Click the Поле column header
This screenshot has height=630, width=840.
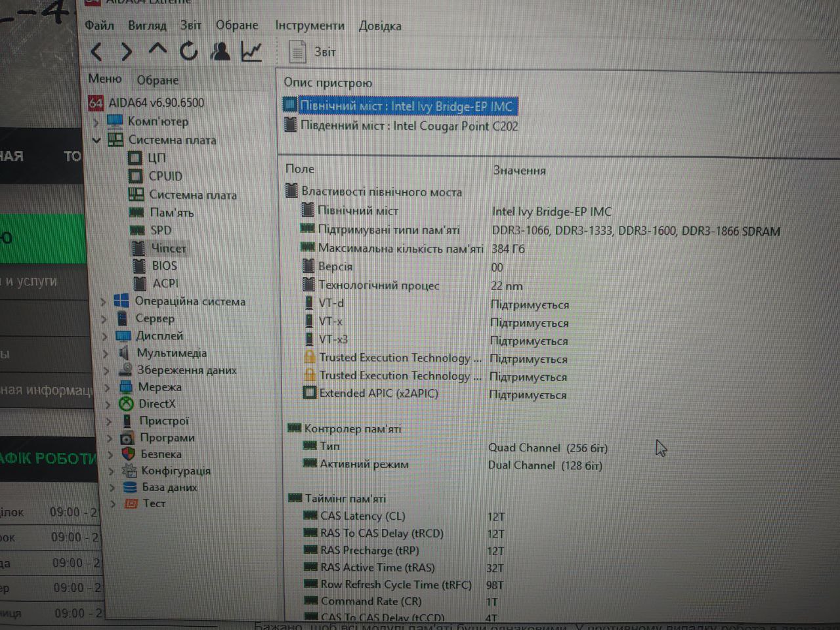[x=300, y=169]
